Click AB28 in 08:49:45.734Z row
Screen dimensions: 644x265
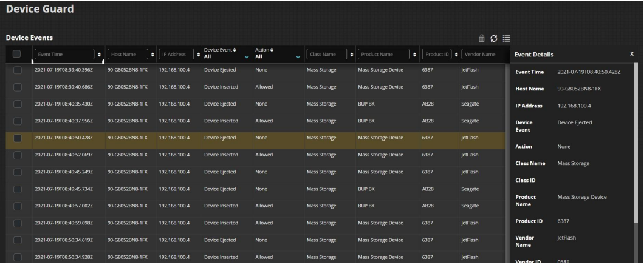point(428,189)
